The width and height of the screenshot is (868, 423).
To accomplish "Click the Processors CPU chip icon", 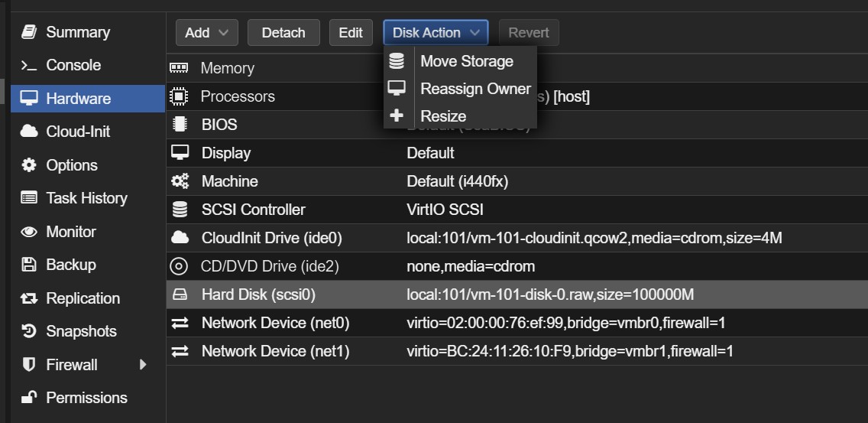I will click(x=179, y=96).
